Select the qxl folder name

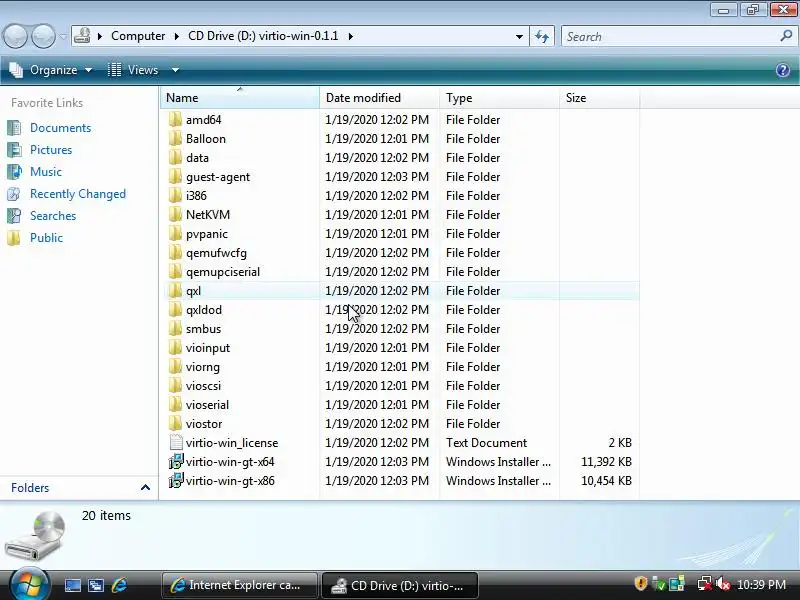pyautogui.click(x=193, y=291)
